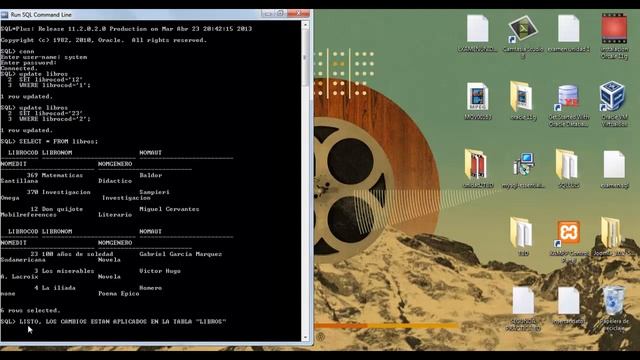The height and width of the screenshot is (360, 640).
Task: Click the author 'Homero'
Action: click(x=150, y=288)
